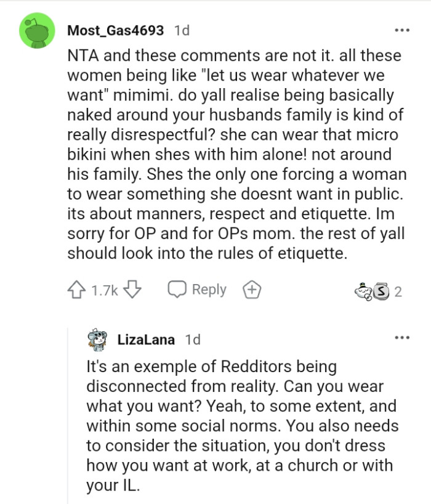This screenshot has height=504, width=431.
Task: Open the award picker plus icon
Action: pos(252,289)
